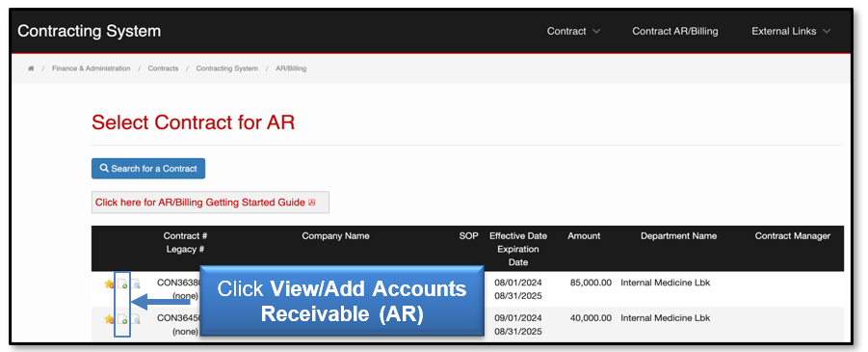The width and height of the screenshot is (868, 352).
Task: Go to home via breadcrumb house icon
Action: coord(31,68)
